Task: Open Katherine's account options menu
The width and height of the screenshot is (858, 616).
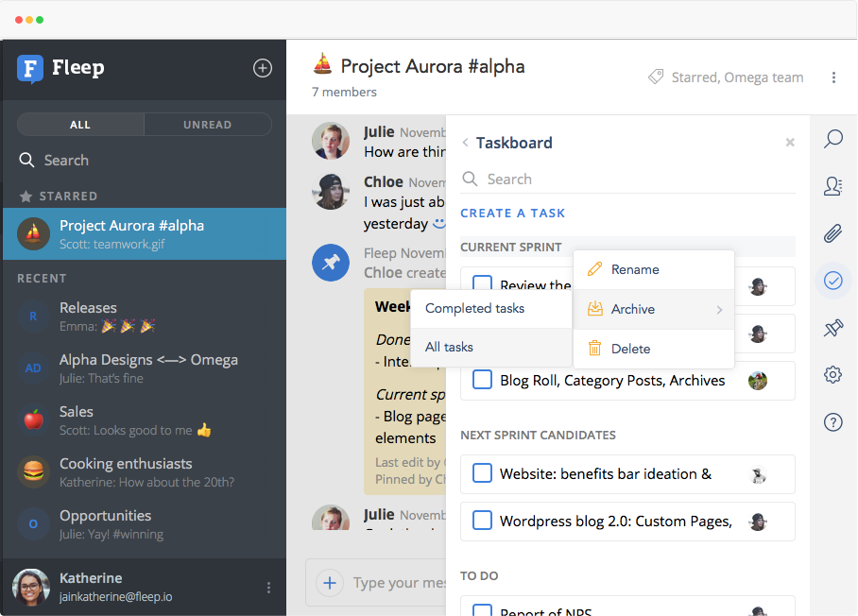Action: (268, 588)
